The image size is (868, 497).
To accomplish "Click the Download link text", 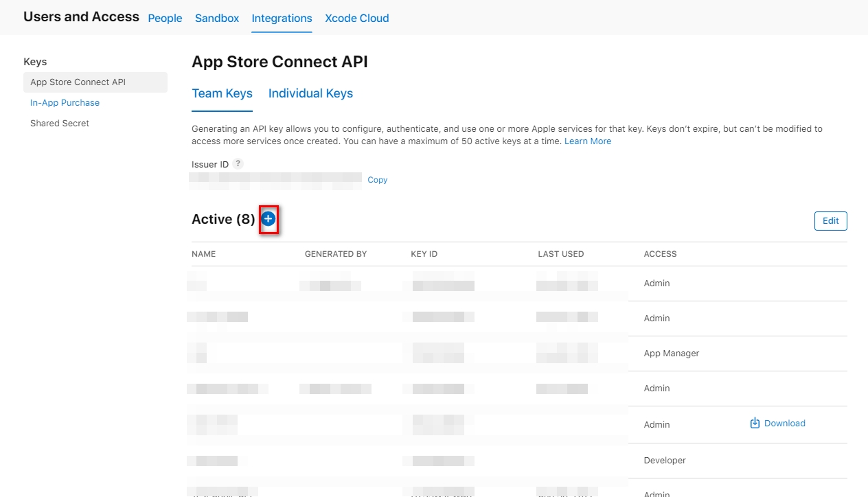I will tap(784, 424).
